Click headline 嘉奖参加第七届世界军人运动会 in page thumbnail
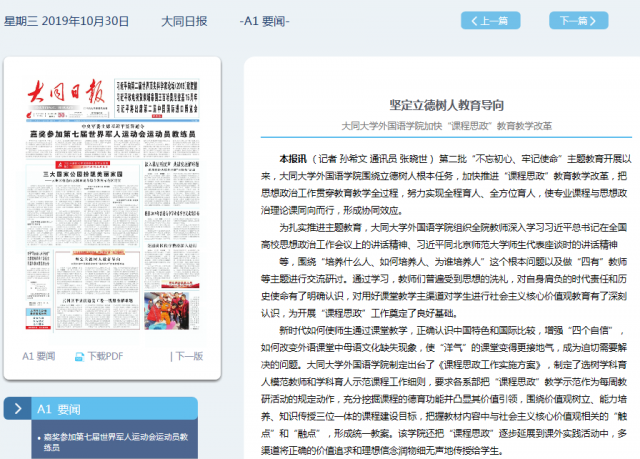640x459 pixels. tap(113, 134)
